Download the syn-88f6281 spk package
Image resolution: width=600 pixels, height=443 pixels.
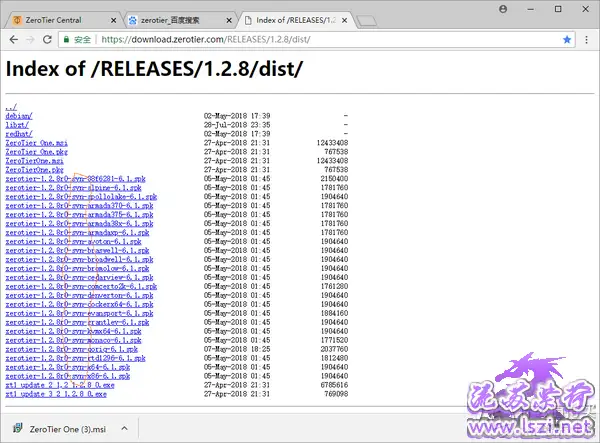pyautogui.click(x=75, y=179)
